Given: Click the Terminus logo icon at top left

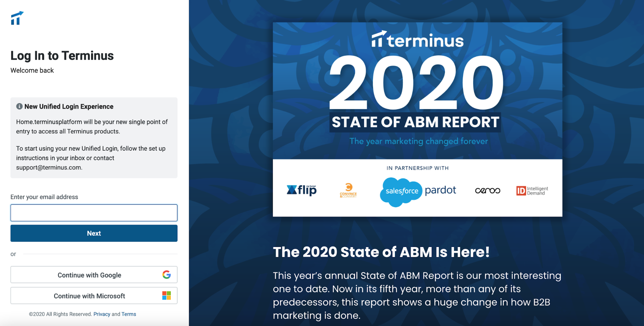Looking at the screenshot, I should click(17, 18).
